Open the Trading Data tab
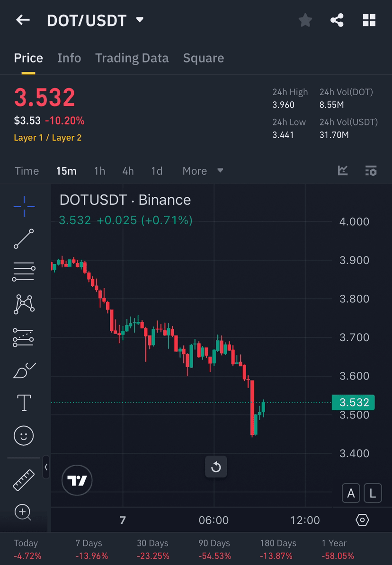 point(132,58)
